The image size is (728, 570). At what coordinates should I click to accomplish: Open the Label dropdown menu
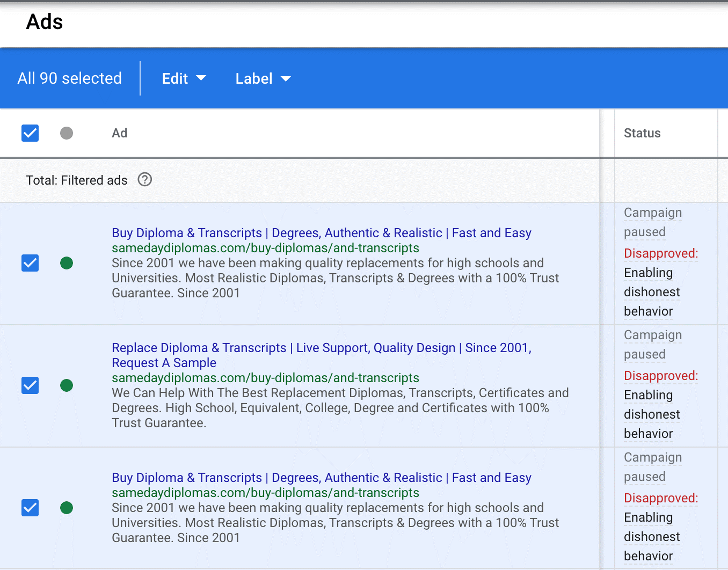coord(263,78)
